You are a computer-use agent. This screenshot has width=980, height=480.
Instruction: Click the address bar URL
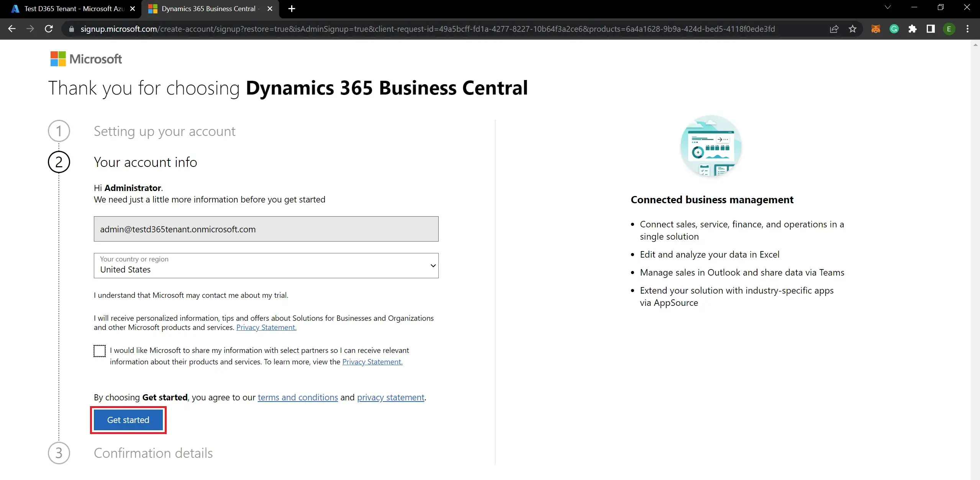(428, 29)
